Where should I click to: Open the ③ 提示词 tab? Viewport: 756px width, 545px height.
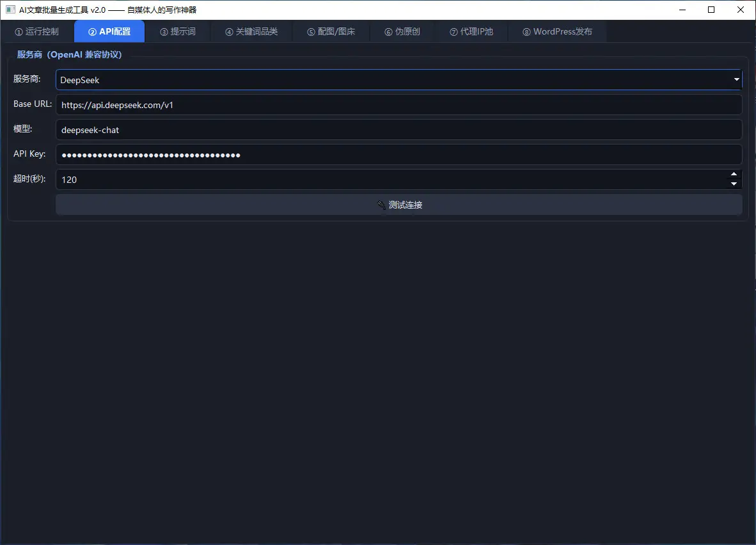coord(178,31)
